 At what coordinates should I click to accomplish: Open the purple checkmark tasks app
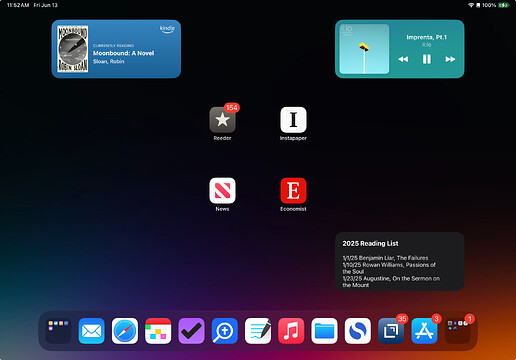click(x=191, y=331)
